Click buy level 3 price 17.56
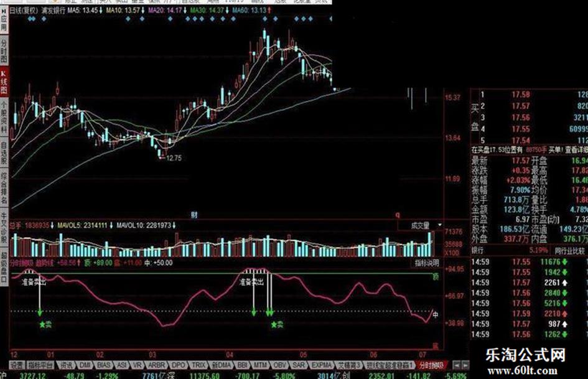This screenshot has height=379, width=588. click(x=521, y=118)
